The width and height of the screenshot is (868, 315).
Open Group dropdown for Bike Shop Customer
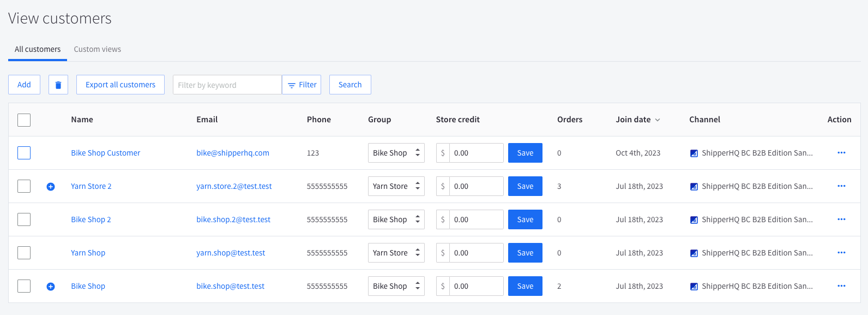(x=396, y=153)
